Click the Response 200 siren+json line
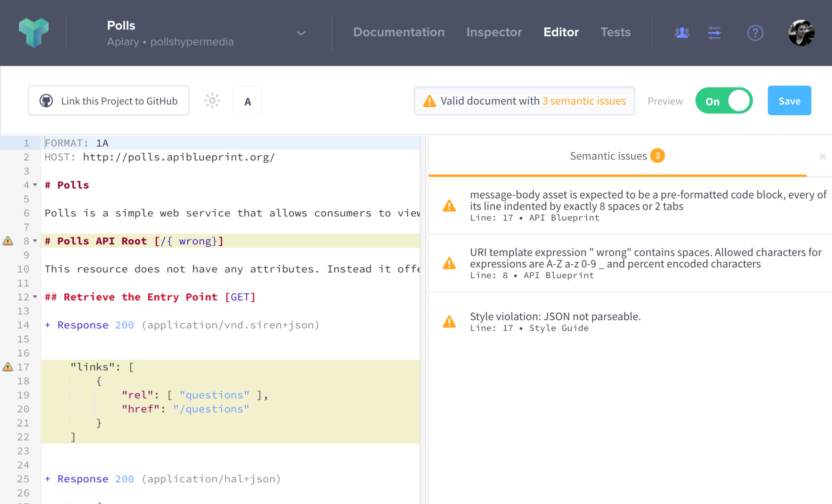The width and height of the screenshot is (832, 504). point(231,325)
